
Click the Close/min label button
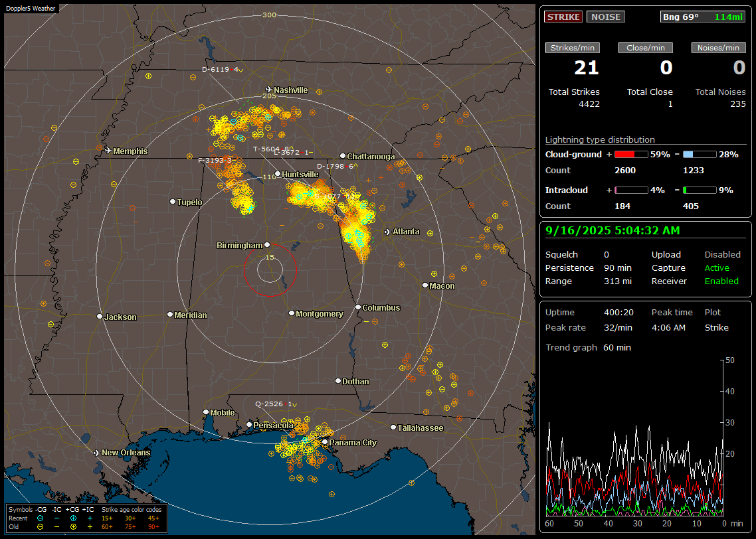(646, 48)
